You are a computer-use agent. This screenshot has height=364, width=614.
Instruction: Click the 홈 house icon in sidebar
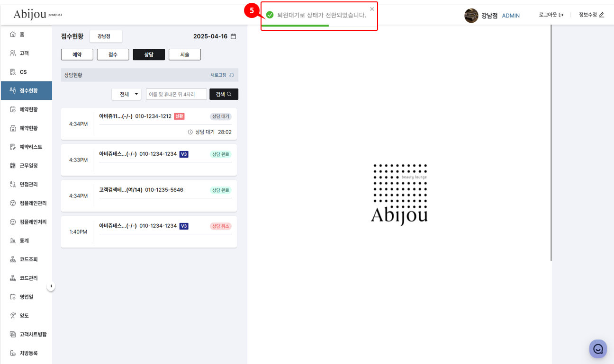[x=13, y=35]
